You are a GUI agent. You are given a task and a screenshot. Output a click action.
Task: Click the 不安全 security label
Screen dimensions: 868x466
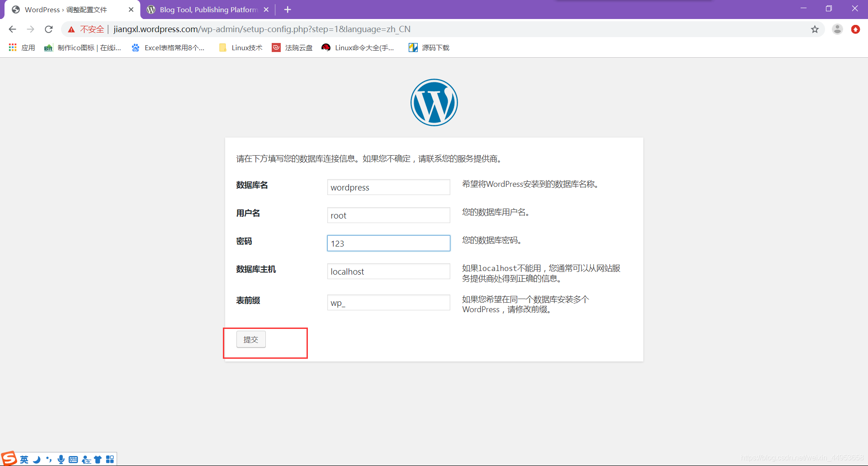tap(92, 29)
